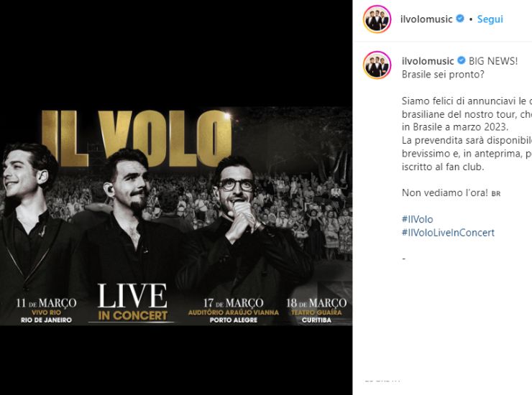
Task: Click the BR flag emoji in caption
Action: (x=496, y=194)
